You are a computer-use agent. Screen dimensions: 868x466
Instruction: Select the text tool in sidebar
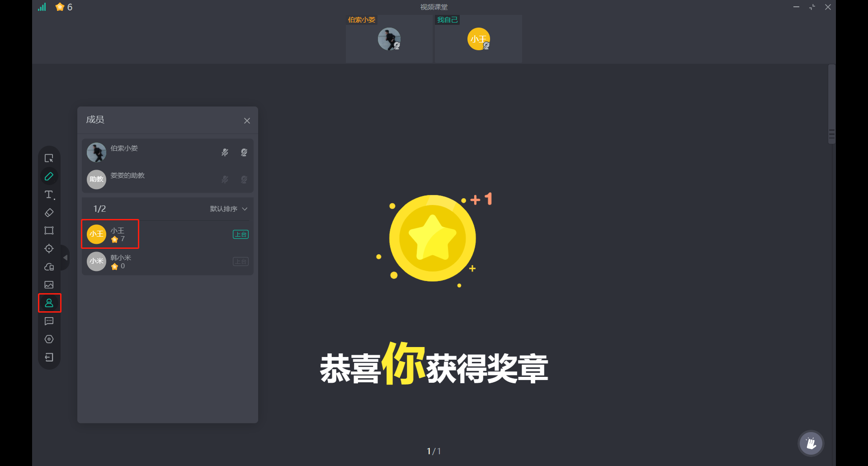(49, 195)
